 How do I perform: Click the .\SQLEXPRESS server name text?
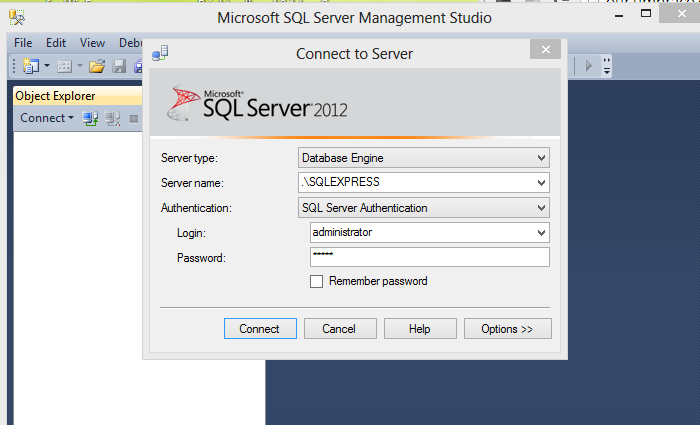coord(341,182)
